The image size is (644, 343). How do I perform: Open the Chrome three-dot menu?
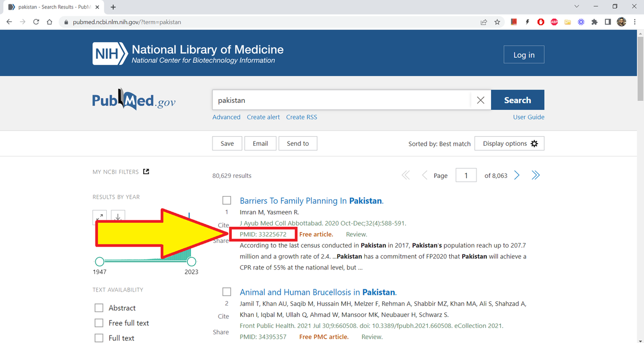[x=634, y=22]
